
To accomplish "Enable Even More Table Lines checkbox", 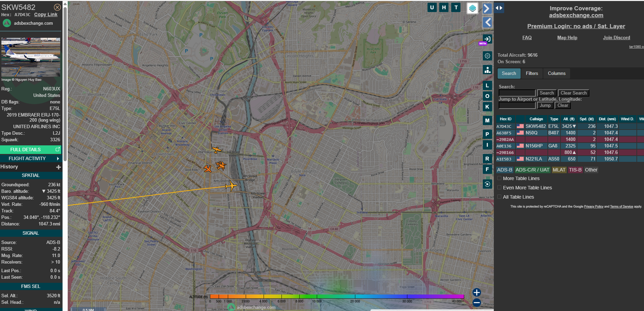I will coord(499,188).
